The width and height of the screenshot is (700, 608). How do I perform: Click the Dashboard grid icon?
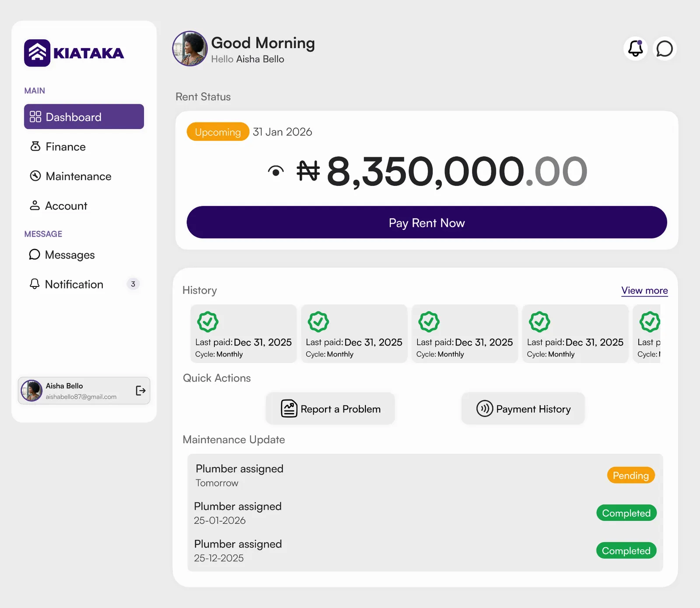(35, 117)
